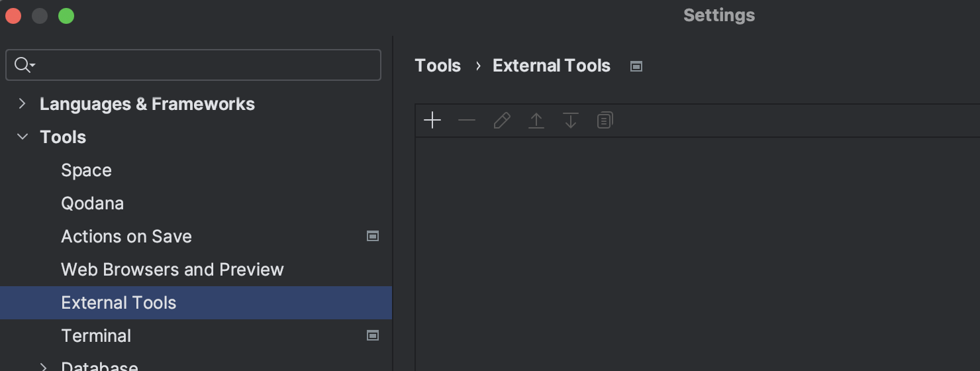Collapse the Tools section

click(23, 136)
